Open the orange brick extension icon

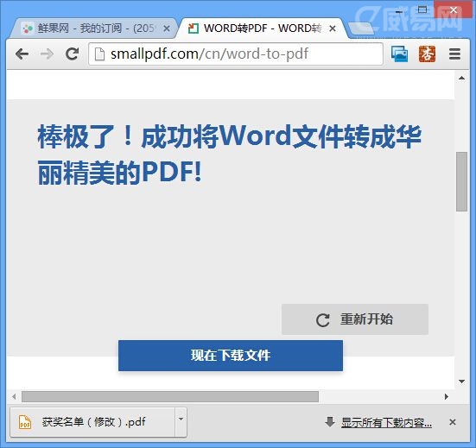427,54
